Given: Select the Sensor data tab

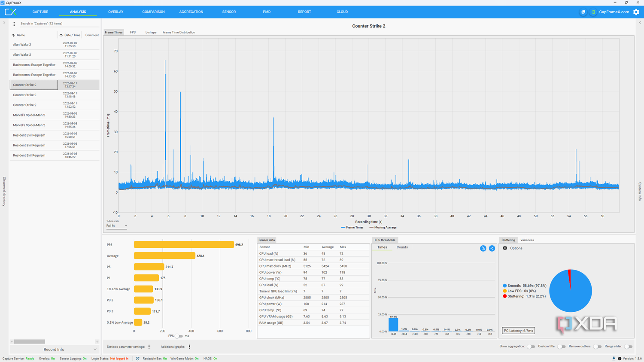Looking at the screenshot, I should (x=267, y=240).
